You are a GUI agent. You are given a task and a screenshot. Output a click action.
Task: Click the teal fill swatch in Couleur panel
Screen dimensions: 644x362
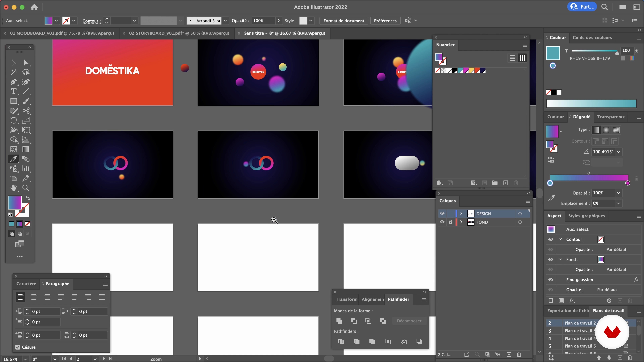(x=553, y=53)
